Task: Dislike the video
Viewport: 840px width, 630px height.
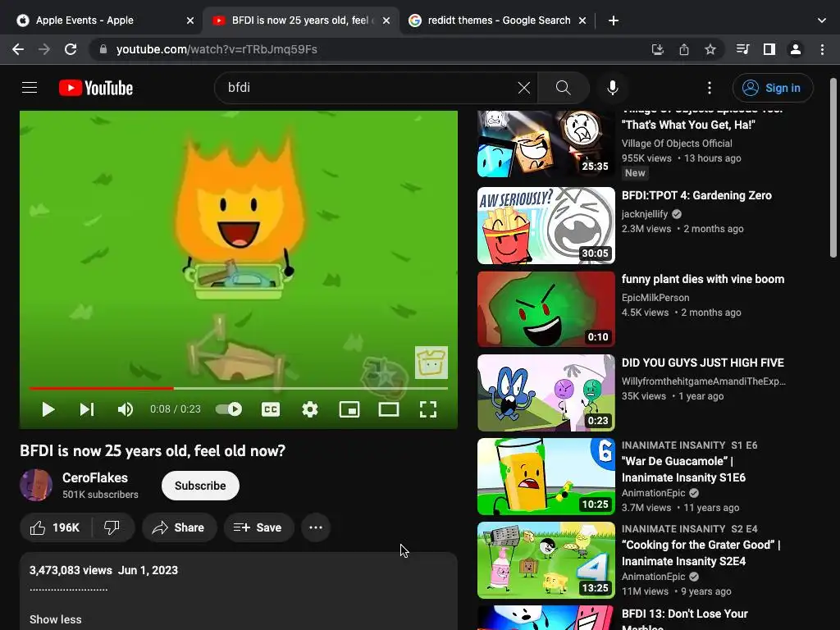Action: pos(112,527)
